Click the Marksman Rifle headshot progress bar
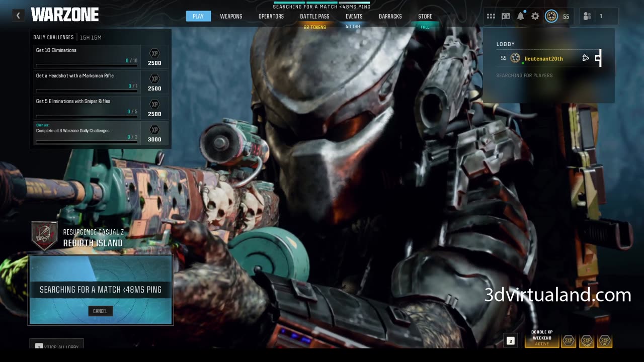Image resolution: width=644 pixels, height=362 pixels. pos(87,91)
